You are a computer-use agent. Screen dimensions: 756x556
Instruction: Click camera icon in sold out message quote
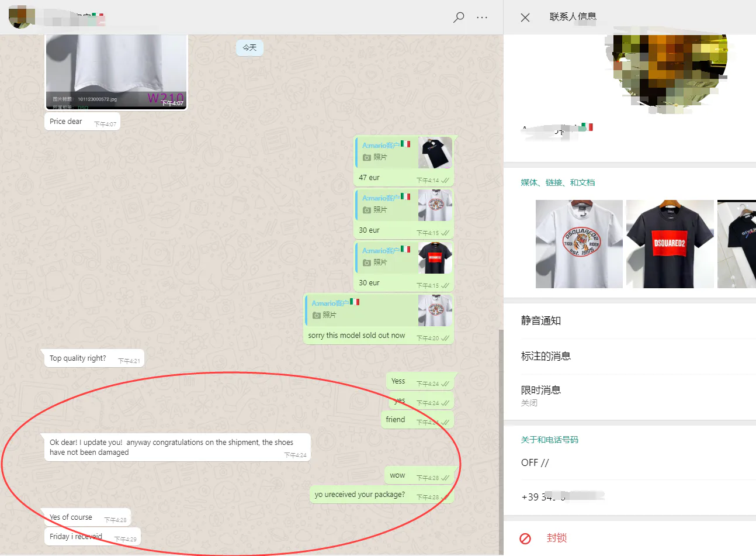click(316, 315)
